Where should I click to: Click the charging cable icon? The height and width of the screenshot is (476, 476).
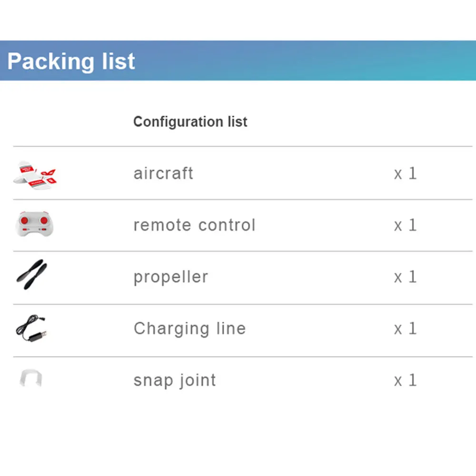point(31,328)
